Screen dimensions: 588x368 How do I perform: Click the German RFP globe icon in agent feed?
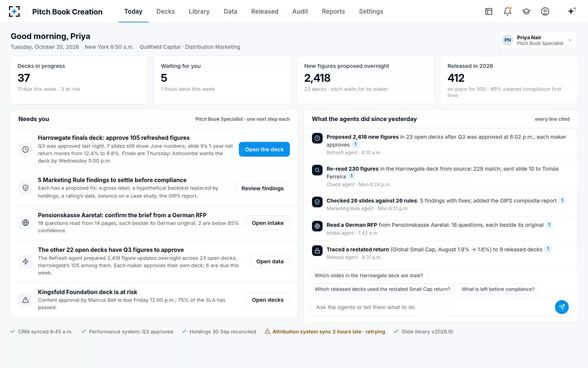317,226
